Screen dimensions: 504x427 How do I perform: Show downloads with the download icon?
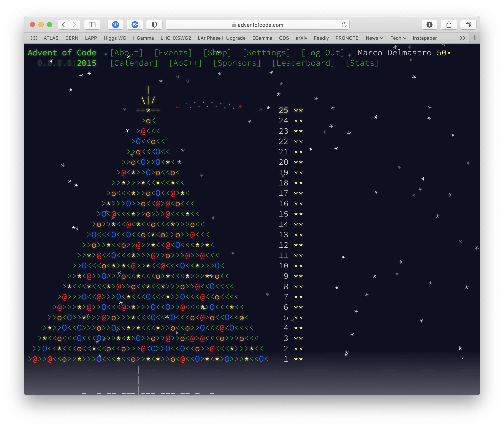coord(429,25)
